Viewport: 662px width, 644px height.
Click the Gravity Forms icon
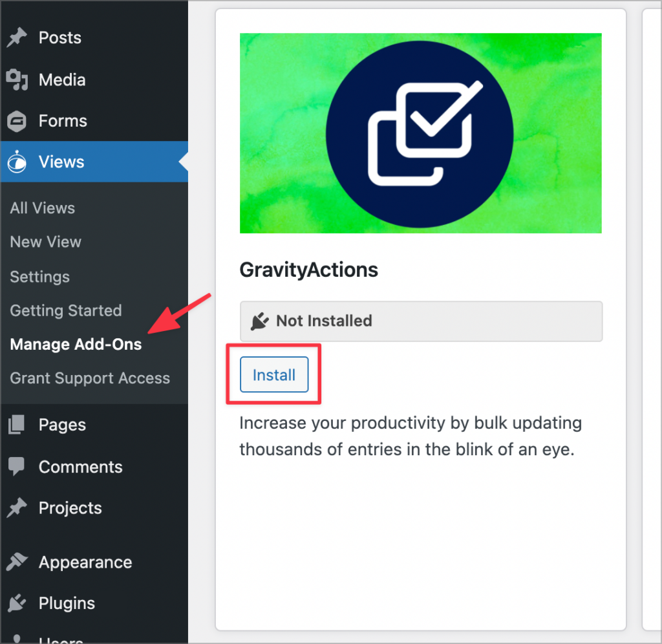click(17, 121)
